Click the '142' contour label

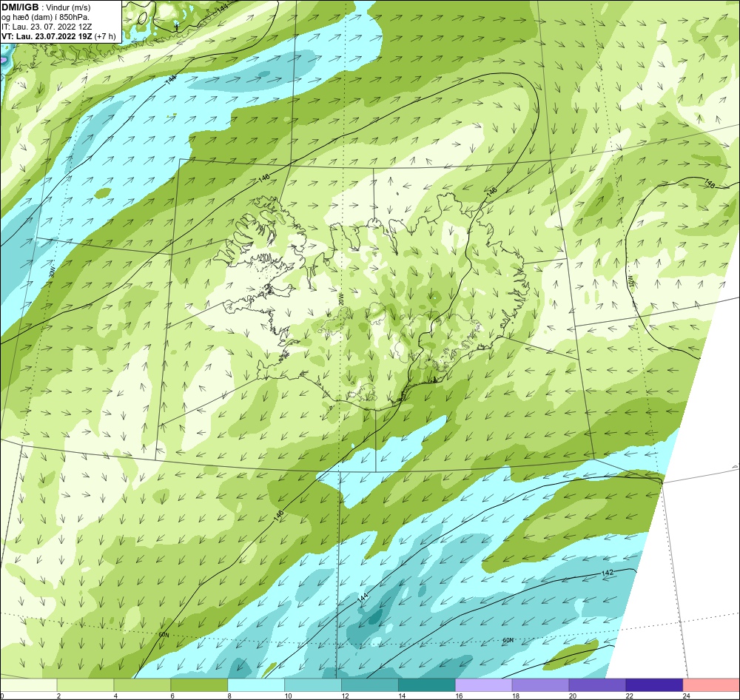click(x=608, y=573)
